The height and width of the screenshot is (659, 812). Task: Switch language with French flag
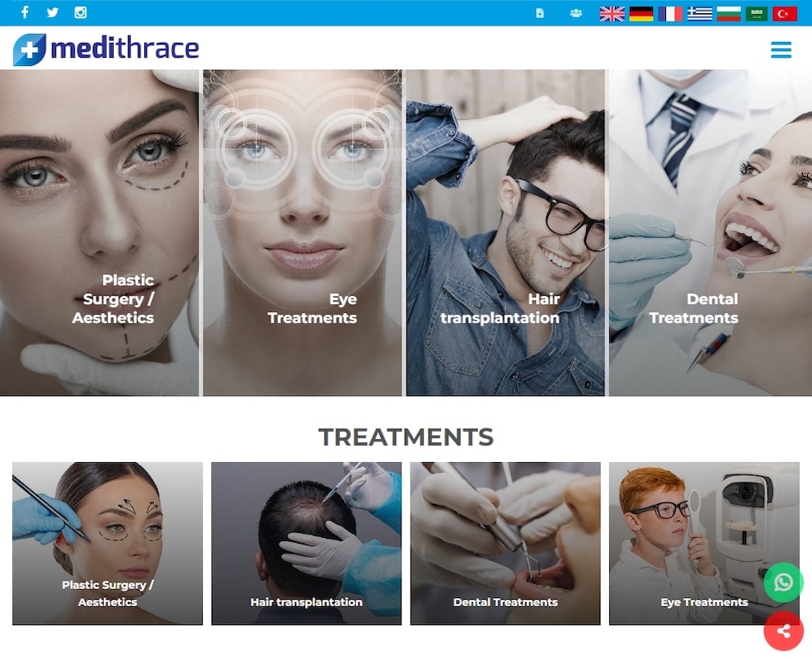(x=671, y=13)
